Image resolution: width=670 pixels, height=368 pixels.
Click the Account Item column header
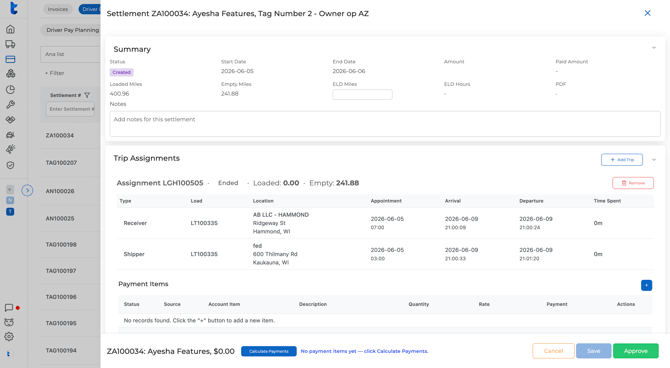point(224,304)
